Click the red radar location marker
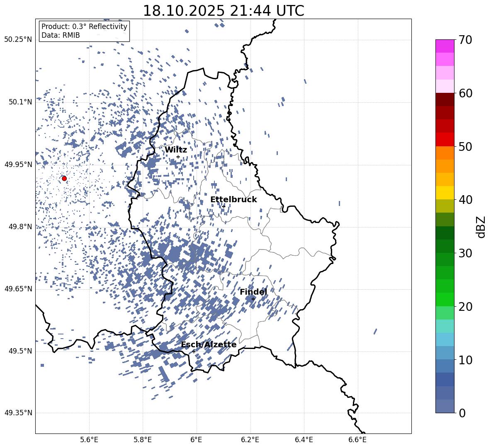The width and height of the screenshot is (491, 448). tap(64, 178)
